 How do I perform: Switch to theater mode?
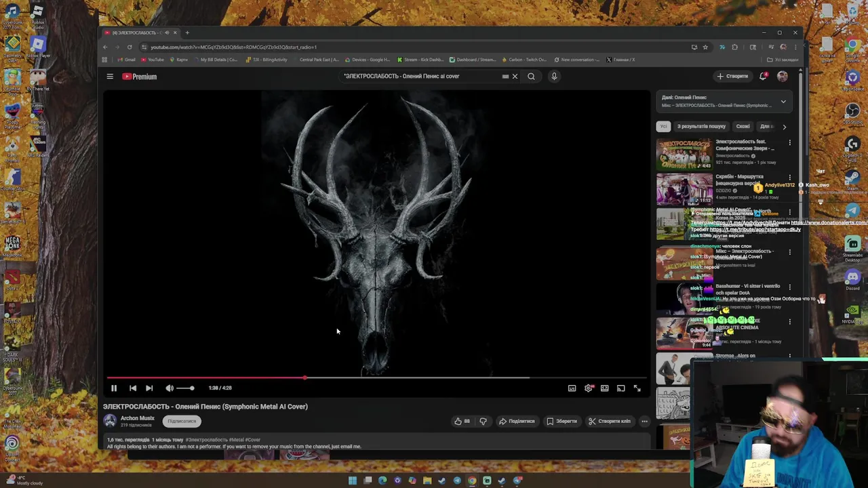604,388
